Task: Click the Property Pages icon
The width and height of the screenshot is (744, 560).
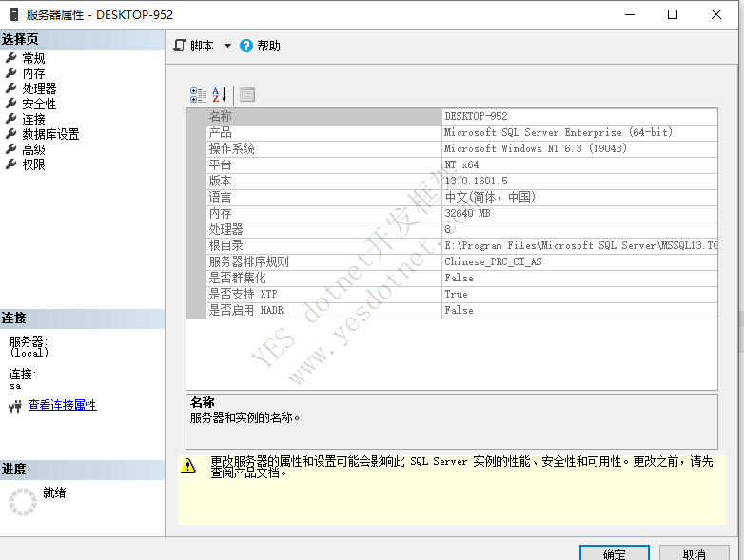Action: pyautogui.click(x=247, y=95)
